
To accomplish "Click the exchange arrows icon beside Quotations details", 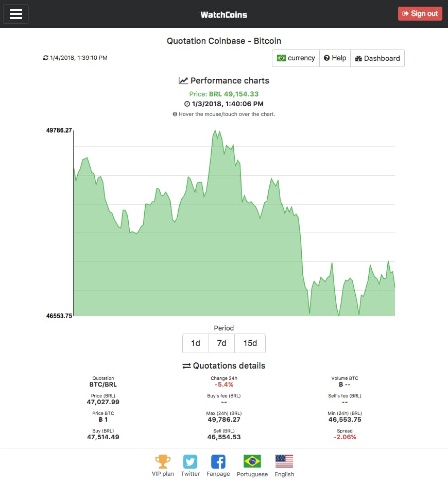I will (x=186, y=366).
